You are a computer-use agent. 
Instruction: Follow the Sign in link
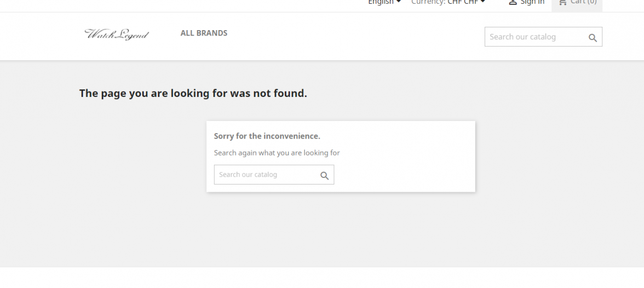[532, 3]
